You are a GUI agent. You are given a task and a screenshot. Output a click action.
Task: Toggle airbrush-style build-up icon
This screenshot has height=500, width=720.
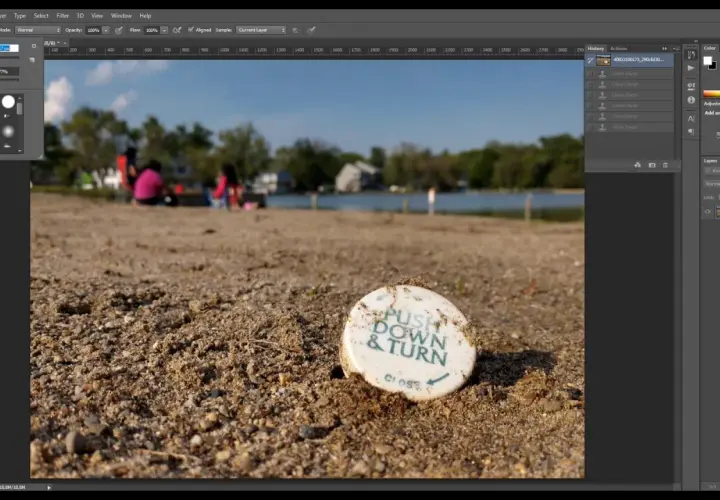[x=177, y=30]
